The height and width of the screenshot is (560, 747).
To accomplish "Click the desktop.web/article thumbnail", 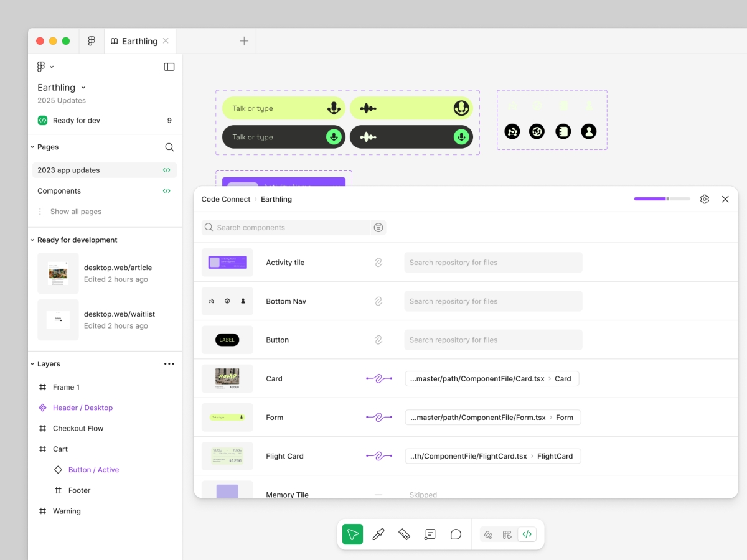I will coord(58,273).
